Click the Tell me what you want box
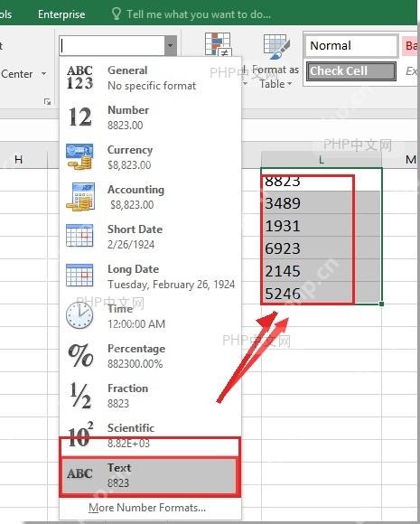This screenshot has height=524, width=420. (x=199, y=14)
